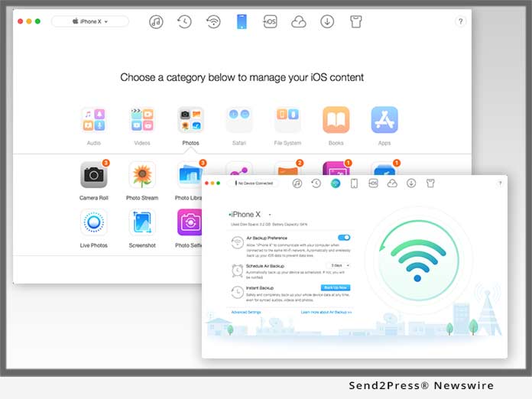Open Camera Roll album
This screenshot has height=399, width=532.
93,176
